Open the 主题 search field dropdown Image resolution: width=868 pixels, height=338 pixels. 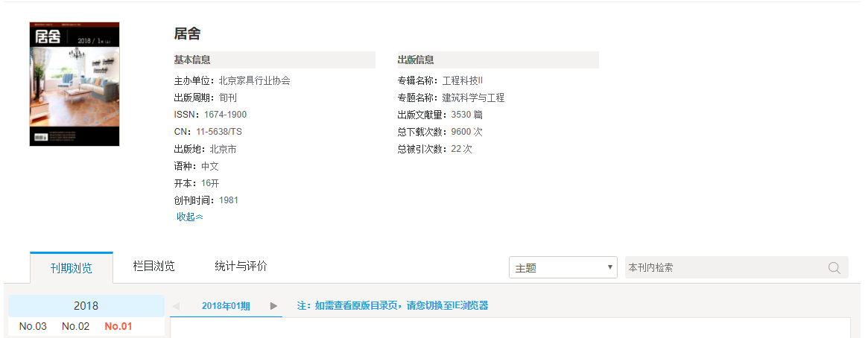pos(563,268)
